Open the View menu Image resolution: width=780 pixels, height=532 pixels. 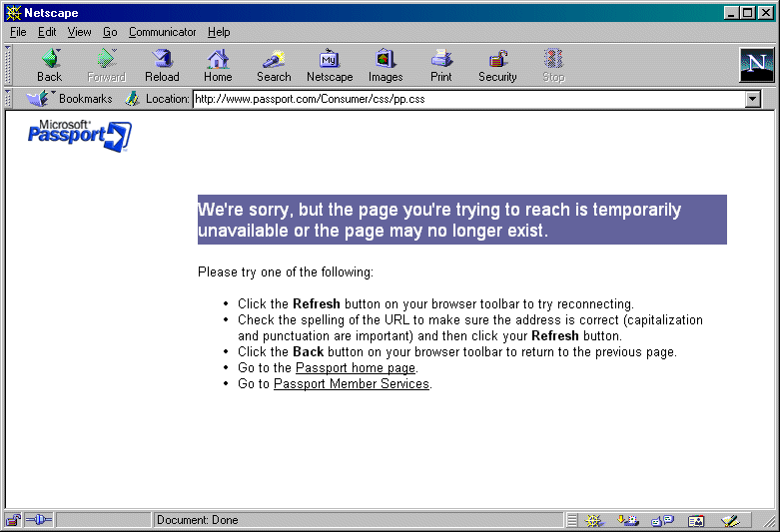coord(79,32)
